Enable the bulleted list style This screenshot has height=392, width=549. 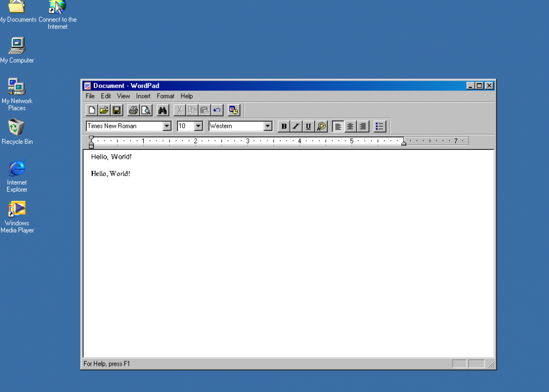(379, 126)
